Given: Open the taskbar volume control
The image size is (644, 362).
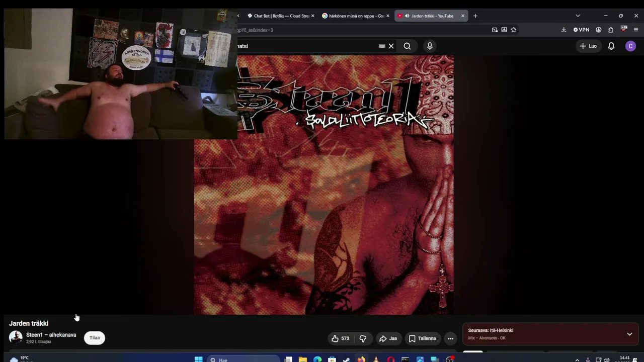Looking at the screenshot, I should [606, 360].
